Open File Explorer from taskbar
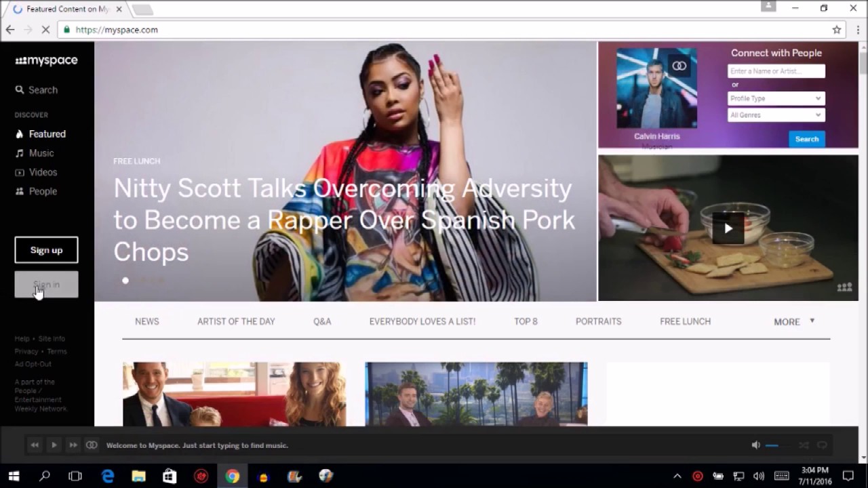868x488 pixels. (139, 476)
